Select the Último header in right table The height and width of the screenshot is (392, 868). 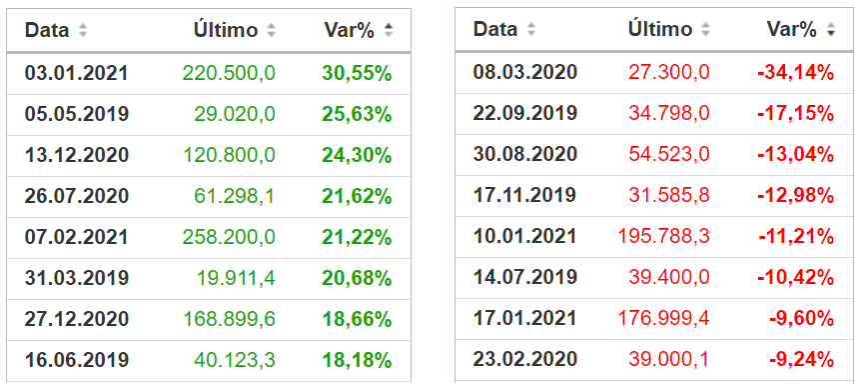coord(660,29)
